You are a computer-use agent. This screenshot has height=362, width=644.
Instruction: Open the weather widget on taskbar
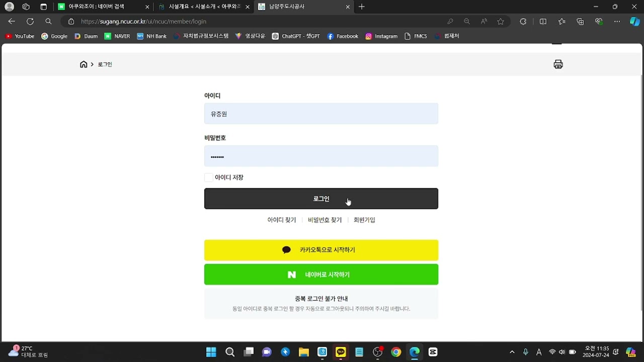click(28, 351)
